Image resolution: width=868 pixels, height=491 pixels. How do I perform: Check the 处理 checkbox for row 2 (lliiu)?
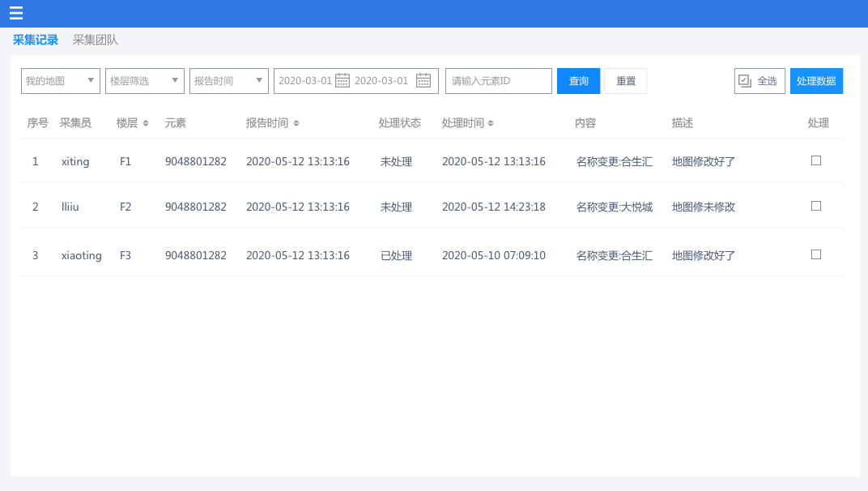[x=815, y=206]
